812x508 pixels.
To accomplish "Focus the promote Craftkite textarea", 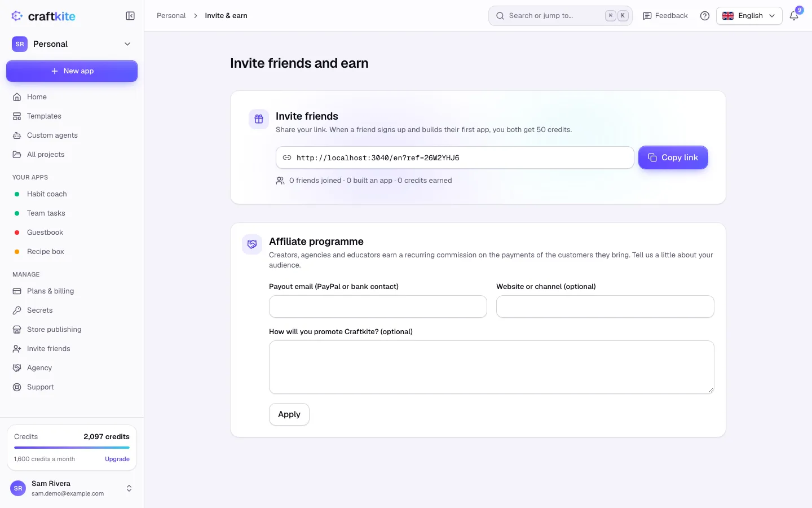I will point(492,367).
